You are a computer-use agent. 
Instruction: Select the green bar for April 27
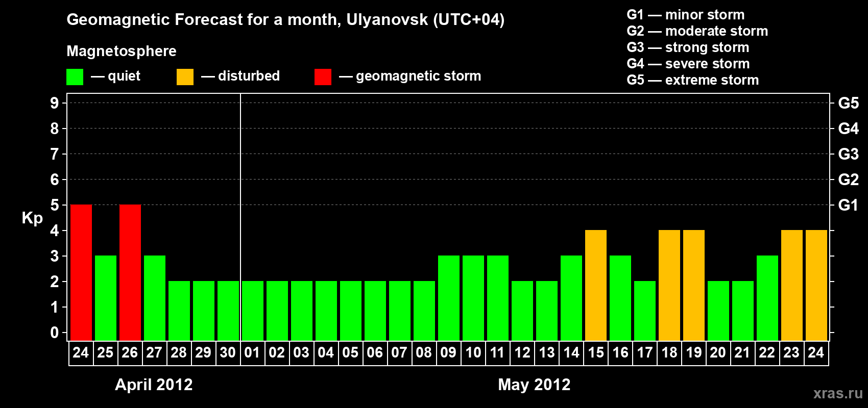click(155, 298)
